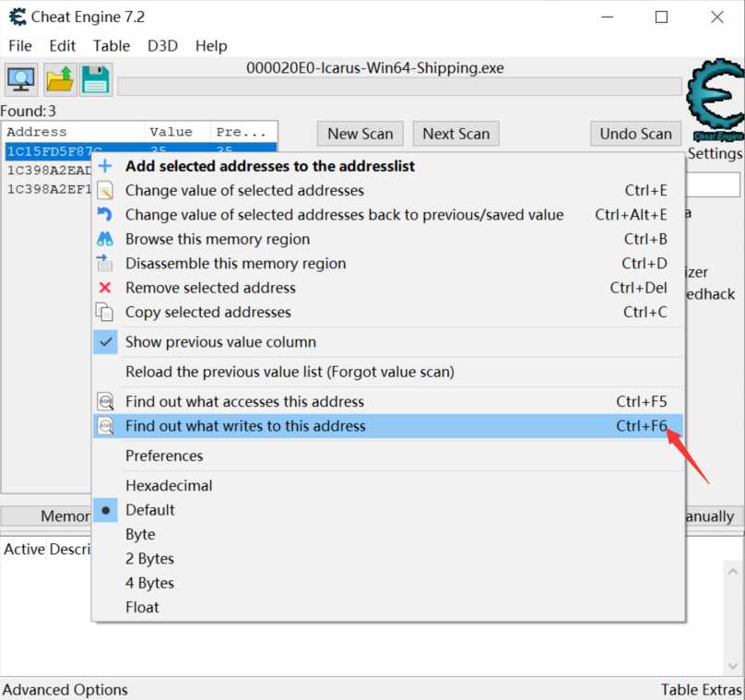Choose Hexadecimal display option
The width and height of the screenshot is (745, 700).
pos(169,486)
